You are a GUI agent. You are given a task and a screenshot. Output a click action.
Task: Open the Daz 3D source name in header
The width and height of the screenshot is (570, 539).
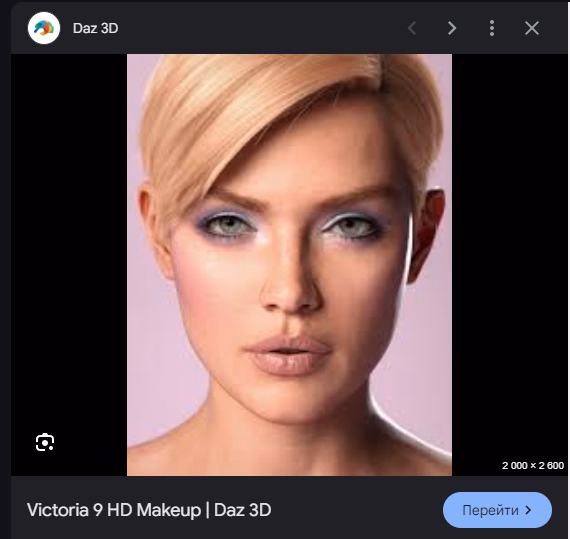pyautogui.click(x=95, y=28)
